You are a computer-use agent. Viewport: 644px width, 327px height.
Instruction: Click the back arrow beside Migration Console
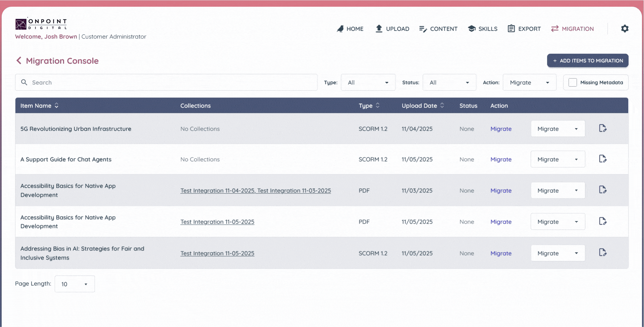coord(19,61)
